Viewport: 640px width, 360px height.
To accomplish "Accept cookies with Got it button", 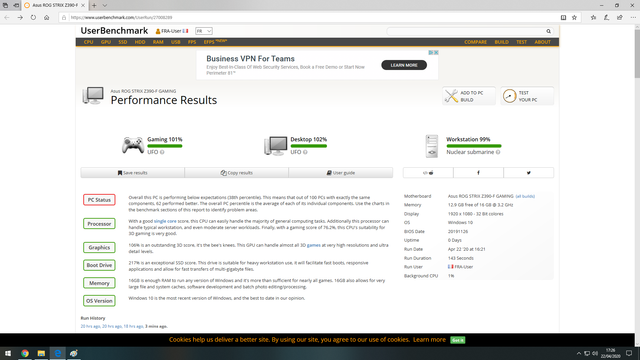I will 458,340.
